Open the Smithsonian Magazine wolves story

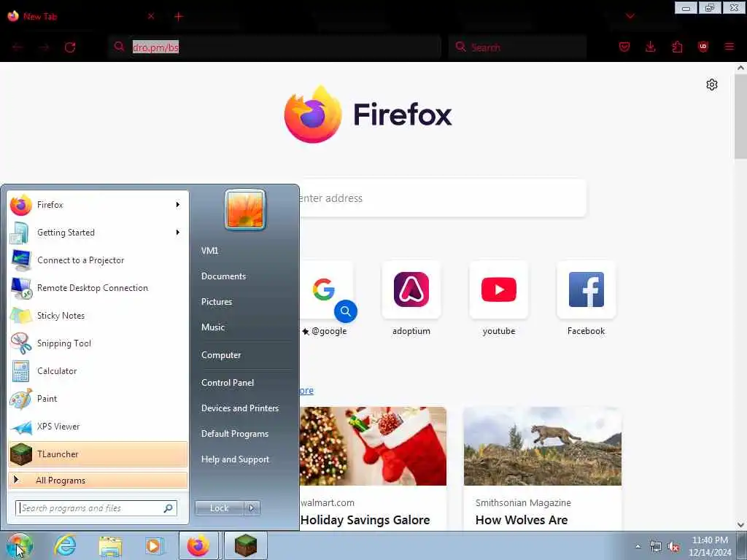[x=543, y=469]
